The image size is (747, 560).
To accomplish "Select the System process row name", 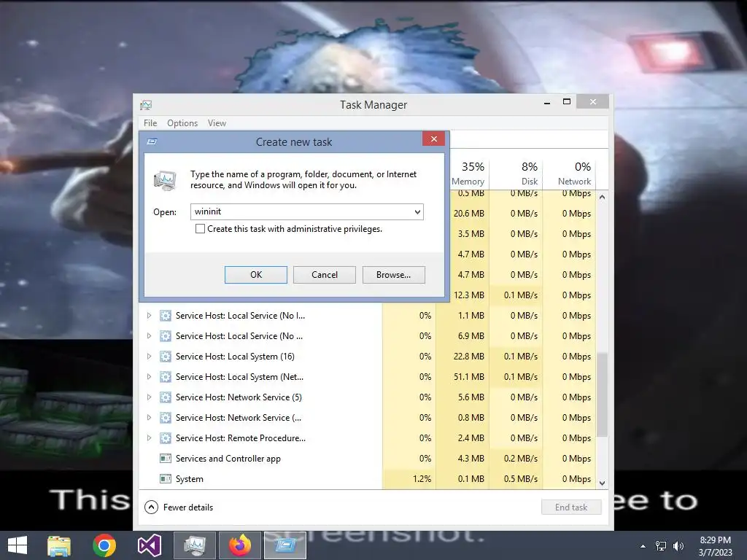I will pyautogui.click(x=189, y=479).
